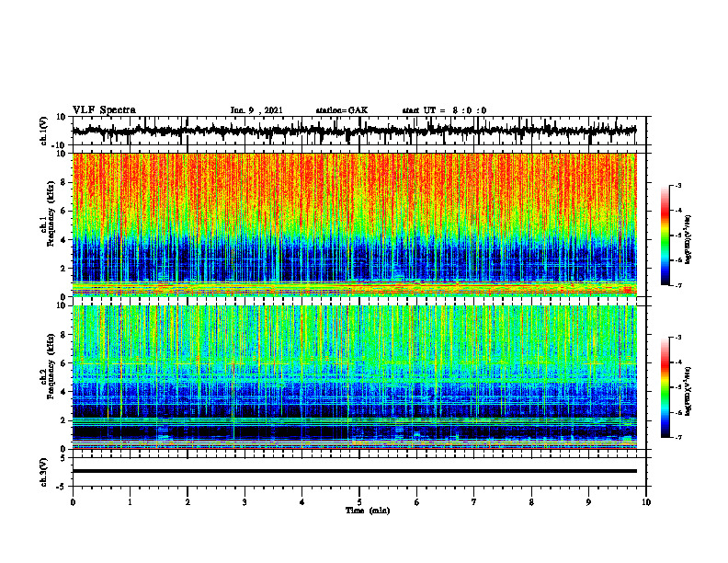Click the '1' minute time-axis tick
Image resolution: width=728 pixels, height=563 pixels.
130,502
